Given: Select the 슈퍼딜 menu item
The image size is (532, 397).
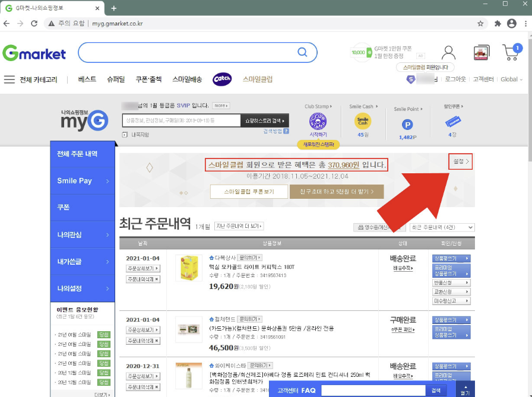Looking at the screenshot, I should click(116, 80).
